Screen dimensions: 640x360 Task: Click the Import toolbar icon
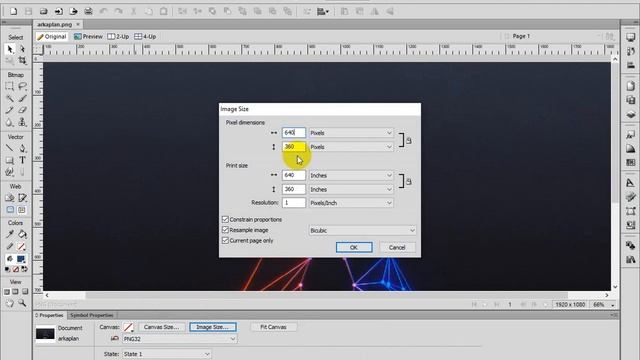(58, 11)
